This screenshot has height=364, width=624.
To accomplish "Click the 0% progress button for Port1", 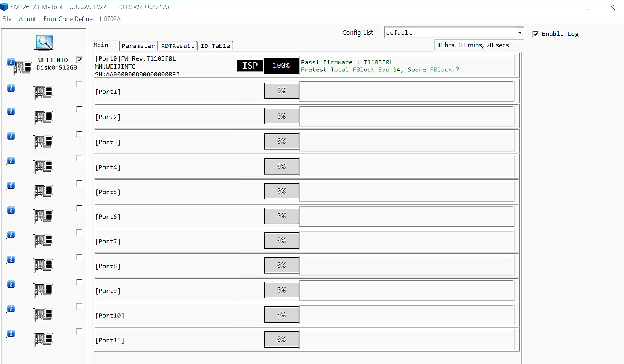I will click(281, 91).
